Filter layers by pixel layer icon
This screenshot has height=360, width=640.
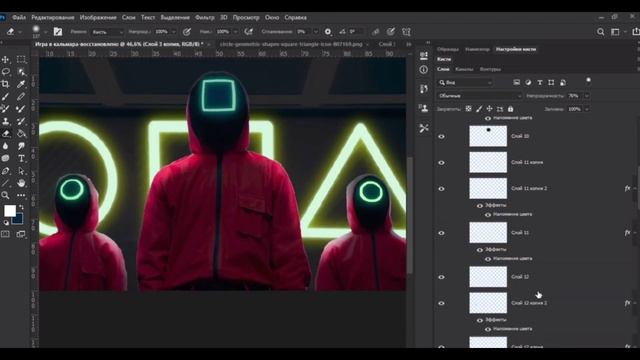[517, 82]
